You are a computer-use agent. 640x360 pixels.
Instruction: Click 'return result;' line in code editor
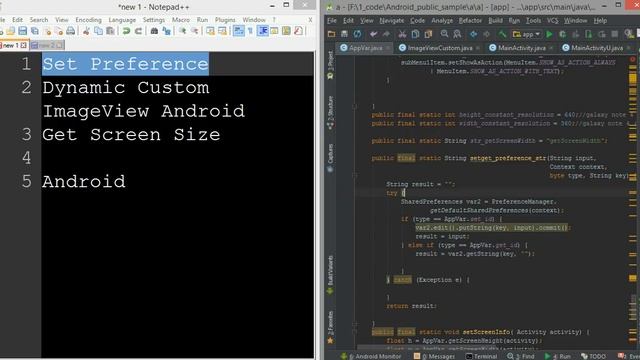coord(411,306)
